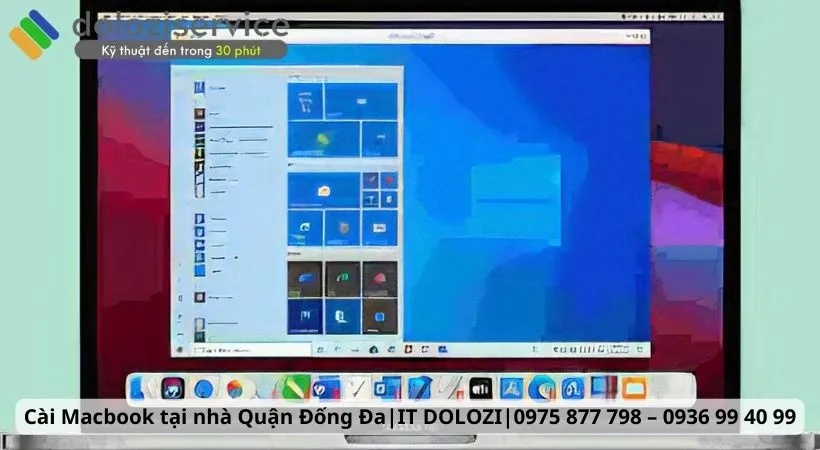Screen dimensions: 820x450
Task: Open the dark Start tile with the green icon
Action: 343,279
